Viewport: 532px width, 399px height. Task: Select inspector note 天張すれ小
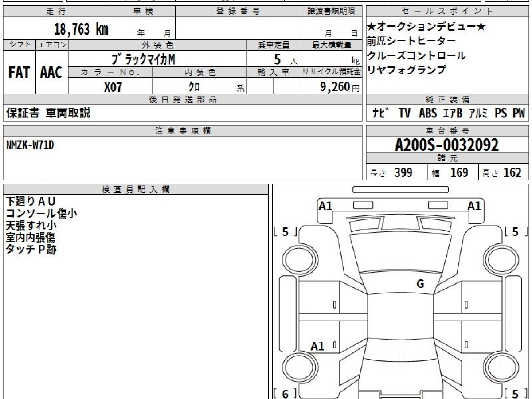[31, 226]
